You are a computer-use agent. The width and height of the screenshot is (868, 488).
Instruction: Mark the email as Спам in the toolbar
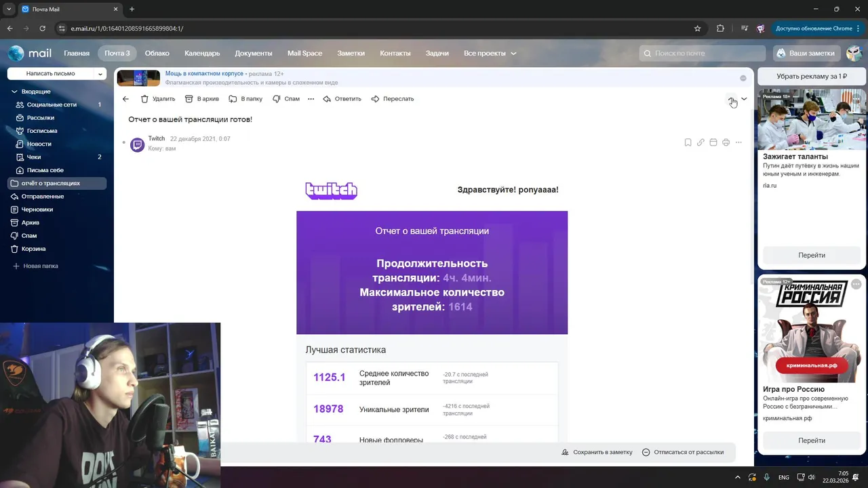(x=286, y=99)
